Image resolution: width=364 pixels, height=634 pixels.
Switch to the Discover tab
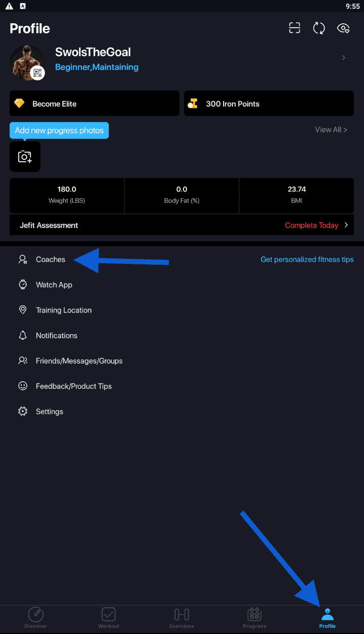(x=36, y=618)
